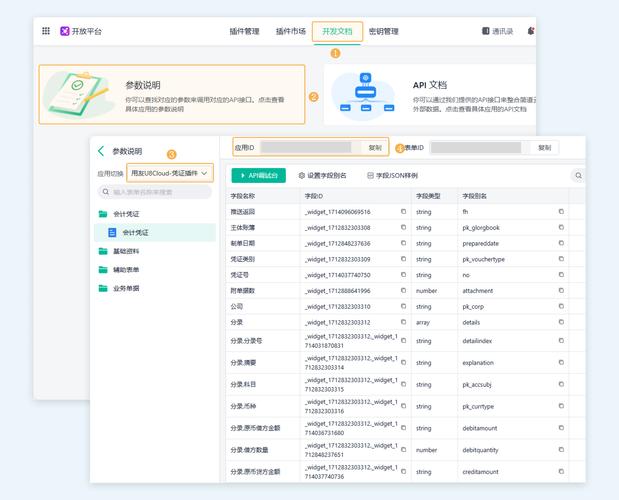Select 会计凭证 form in the tree
This screenshot has width=619, height=500.
click(x=135, y=232)
